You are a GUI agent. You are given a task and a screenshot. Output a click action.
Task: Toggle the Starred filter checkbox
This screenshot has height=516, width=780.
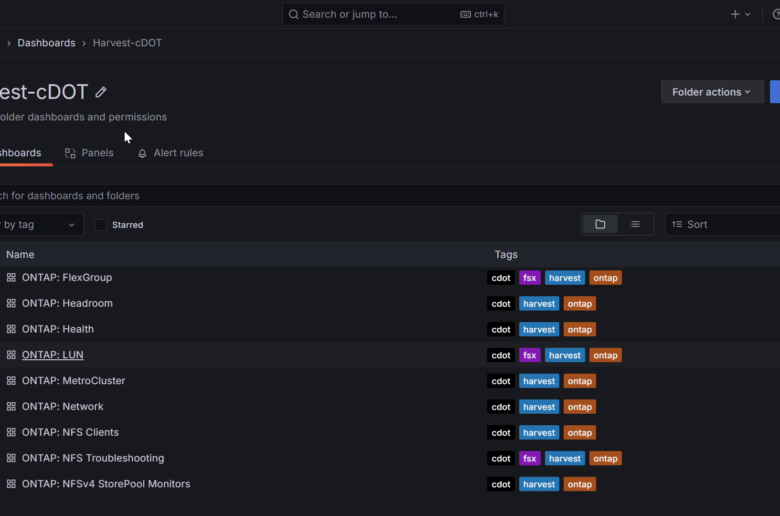[x=101, y=225]
